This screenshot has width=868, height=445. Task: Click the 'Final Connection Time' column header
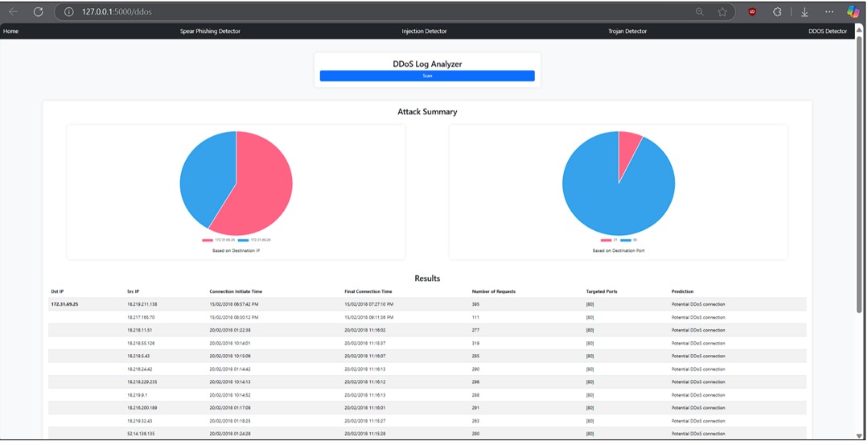(x=368, y=291)
